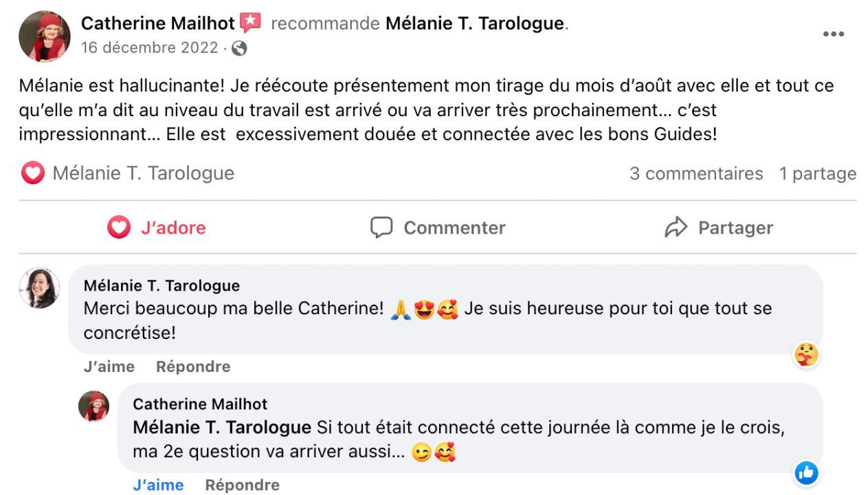Image resolution: width=868 pixels, height=495 pixels.
Task: Toggle J'aime on Mélanie's comment
Action: click(109, 366)
